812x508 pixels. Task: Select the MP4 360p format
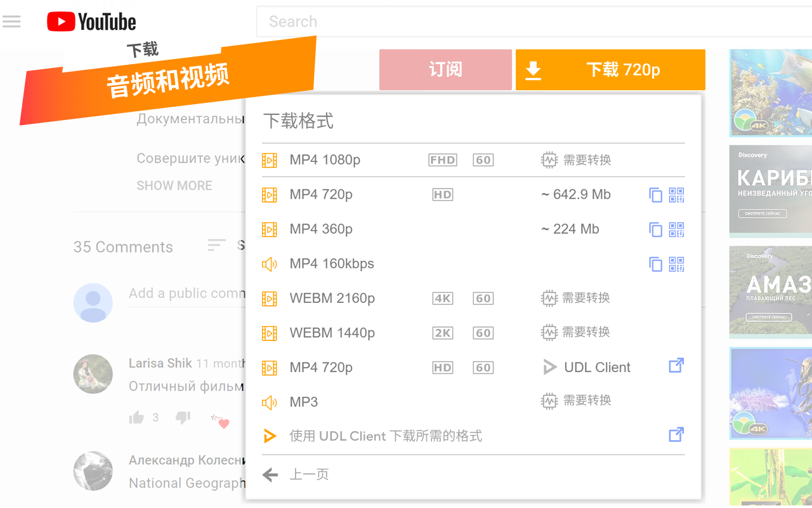[x=473, y=229]
